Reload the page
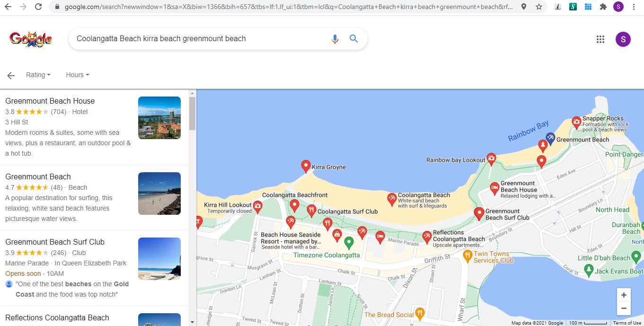The width and height of the screenshot is (644, 326). 38,7
